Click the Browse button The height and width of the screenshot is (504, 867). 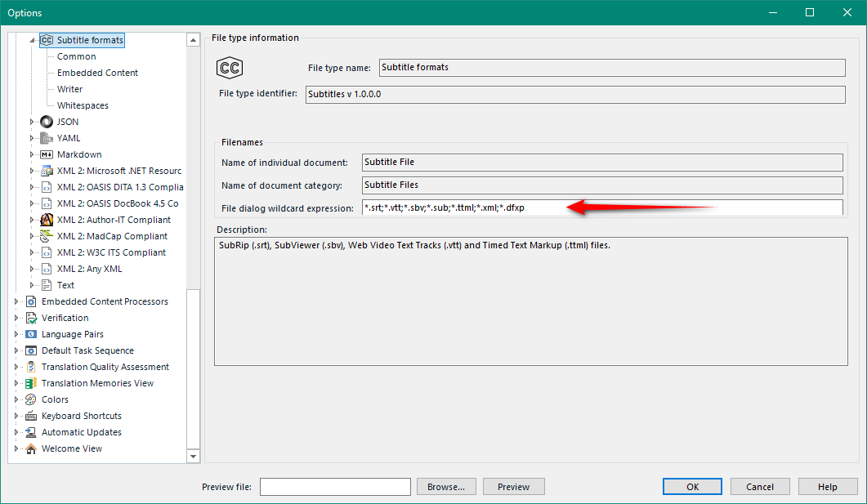point(446,486)
